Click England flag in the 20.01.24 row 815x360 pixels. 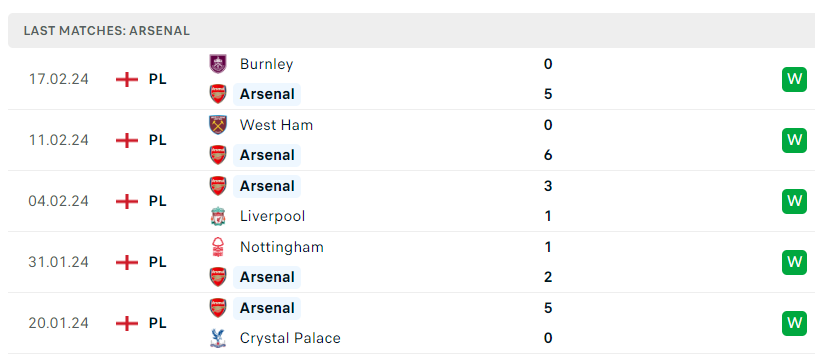tap(127, 323)
